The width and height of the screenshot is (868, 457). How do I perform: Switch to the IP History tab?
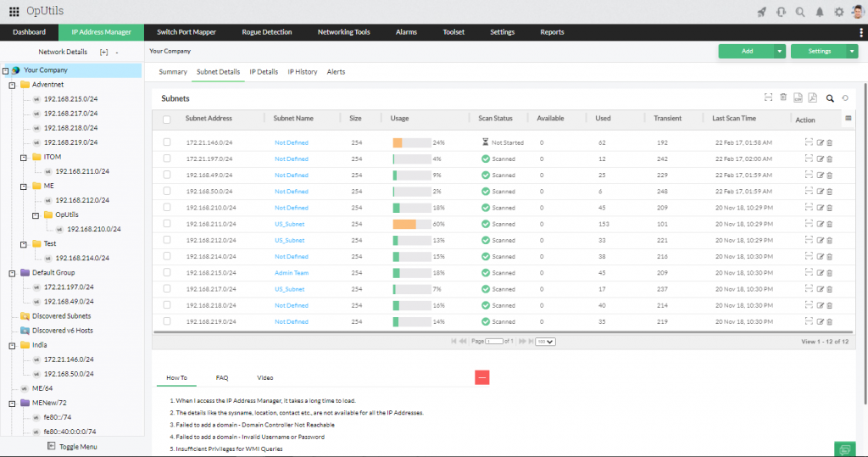(303, 72)
